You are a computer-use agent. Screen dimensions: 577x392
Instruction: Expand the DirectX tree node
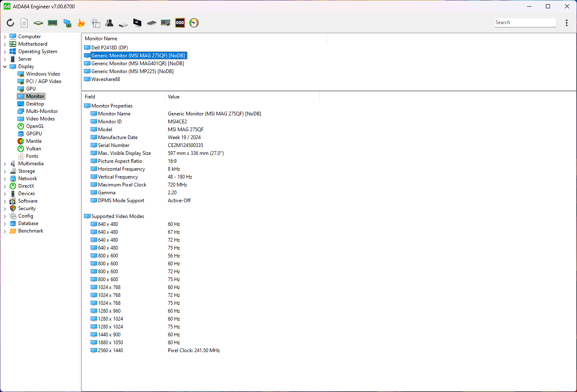pos(5,186)
